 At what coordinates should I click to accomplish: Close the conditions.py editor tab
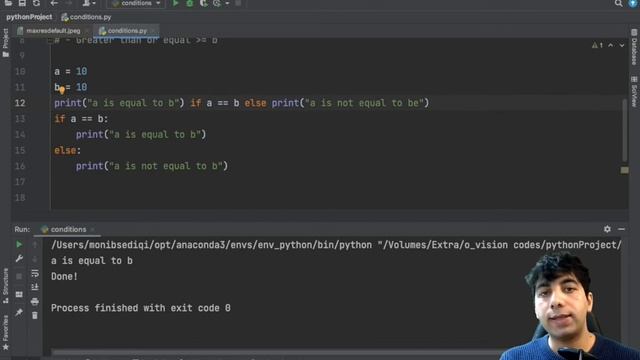click(153, 31)
